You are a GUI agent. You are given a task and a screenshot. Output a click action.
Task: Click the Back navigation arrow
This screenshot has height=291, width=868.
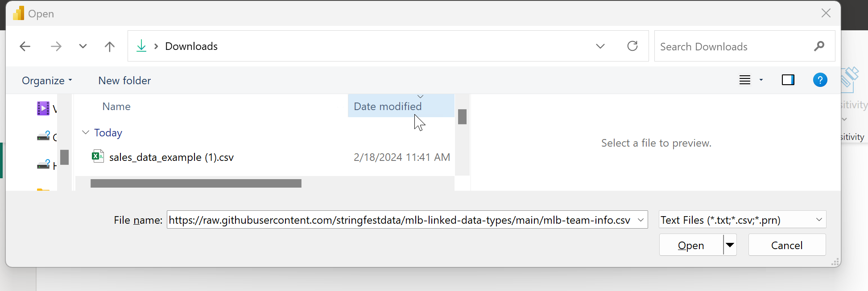click(25, 46)
